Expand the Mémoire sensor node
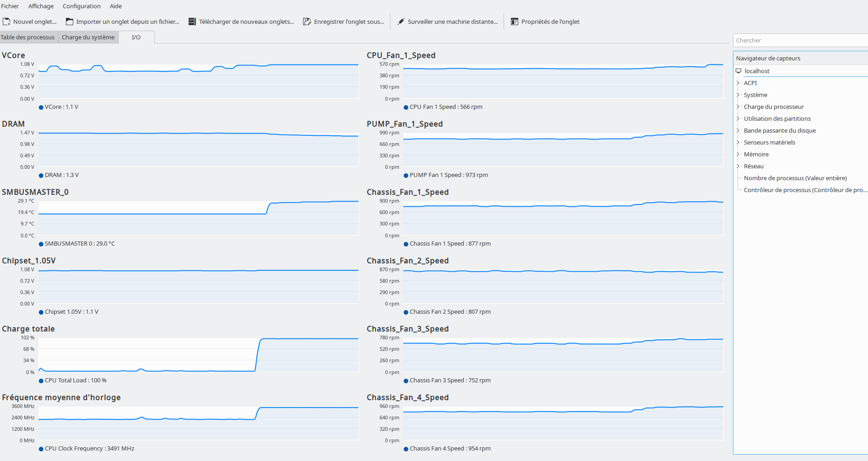The height and width of the screenshot is (461, 868). coord(738,154)
